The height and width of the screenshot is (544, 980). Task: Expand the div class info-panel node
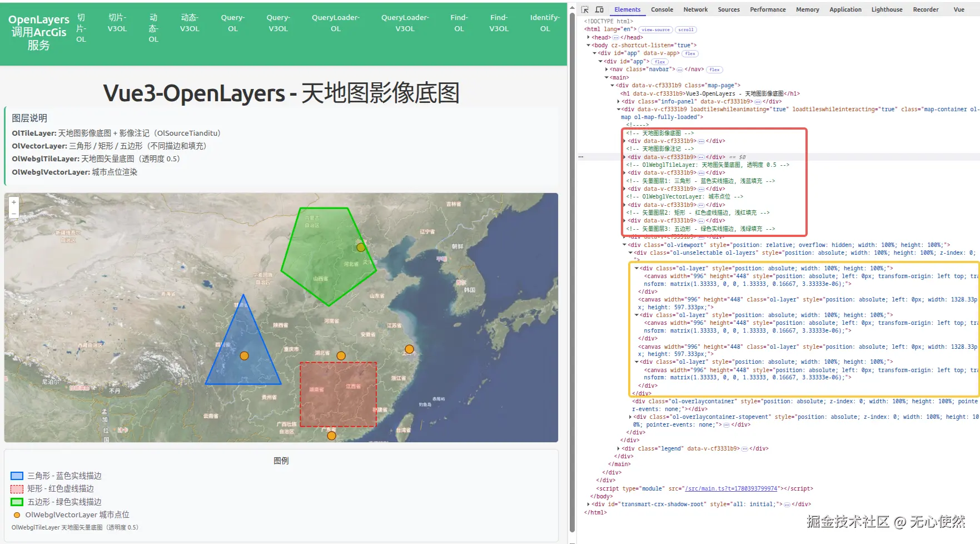click(619, 101)
